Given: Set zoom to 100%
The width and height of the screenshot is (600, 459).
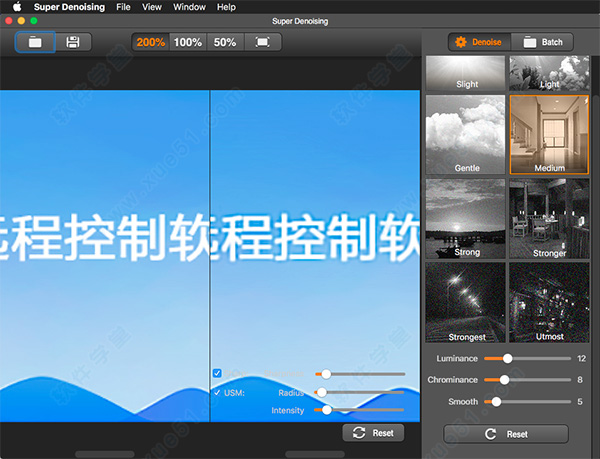Looking at the screenshot, I should (x=188, y=42).
